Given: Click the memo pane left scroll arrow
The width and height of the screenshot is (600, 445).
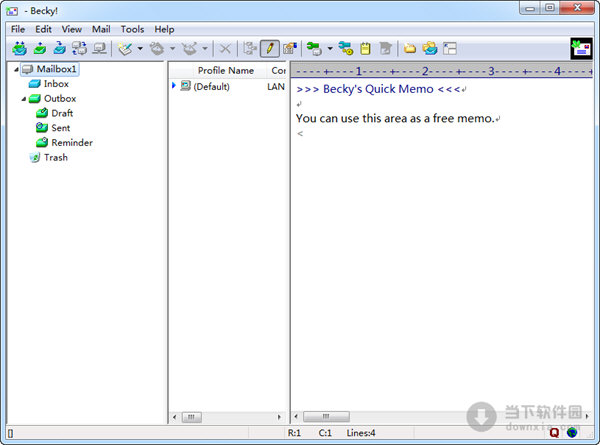Looking at the screenshot, I should point(296,416).
